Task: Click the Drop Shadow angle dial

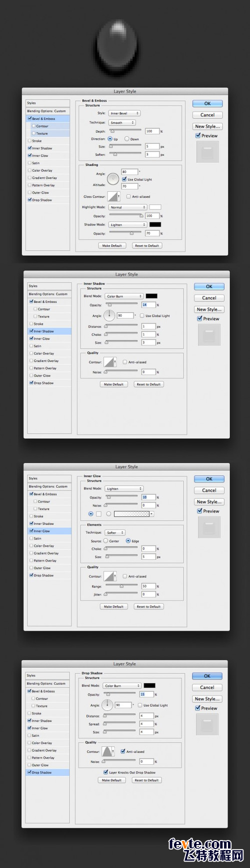Action: click(x=107, y=705)
